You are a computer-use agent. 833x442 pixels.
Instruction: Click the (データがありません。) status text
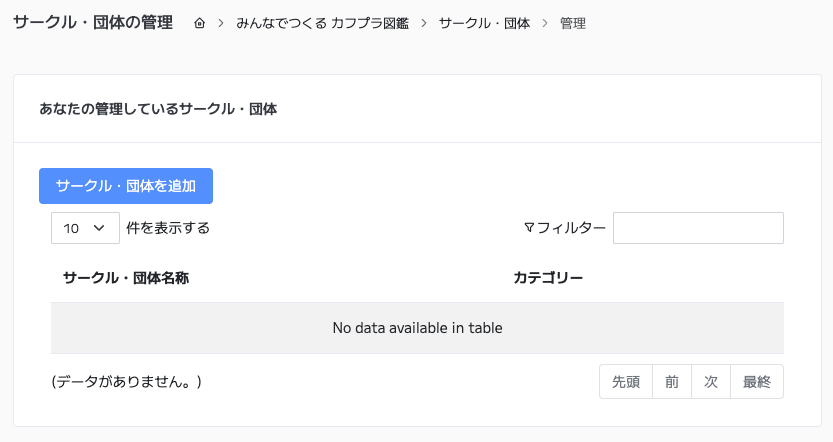pos(127,382)
